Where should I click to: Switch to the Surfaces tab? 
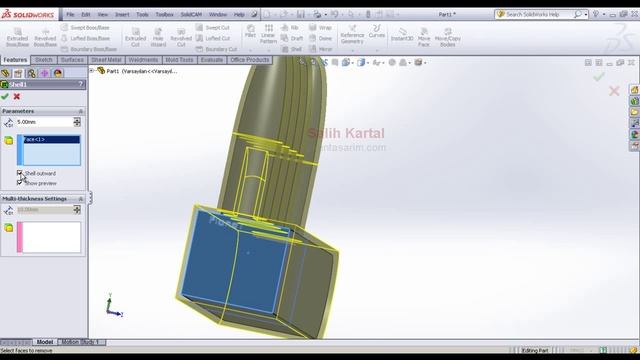tap(72, 60)
